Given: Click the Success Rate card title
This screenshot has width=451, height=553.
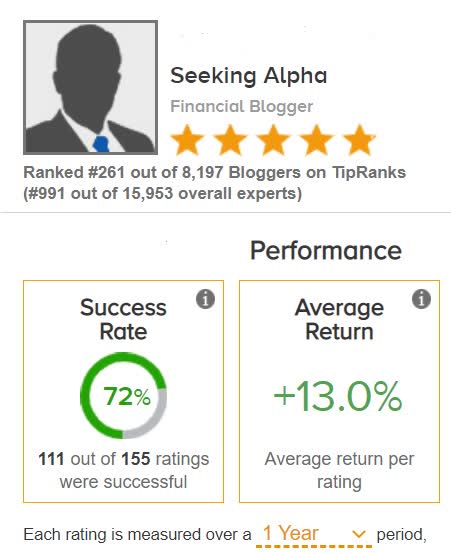Looking at the screenshot, I should (x=123, y=320).
